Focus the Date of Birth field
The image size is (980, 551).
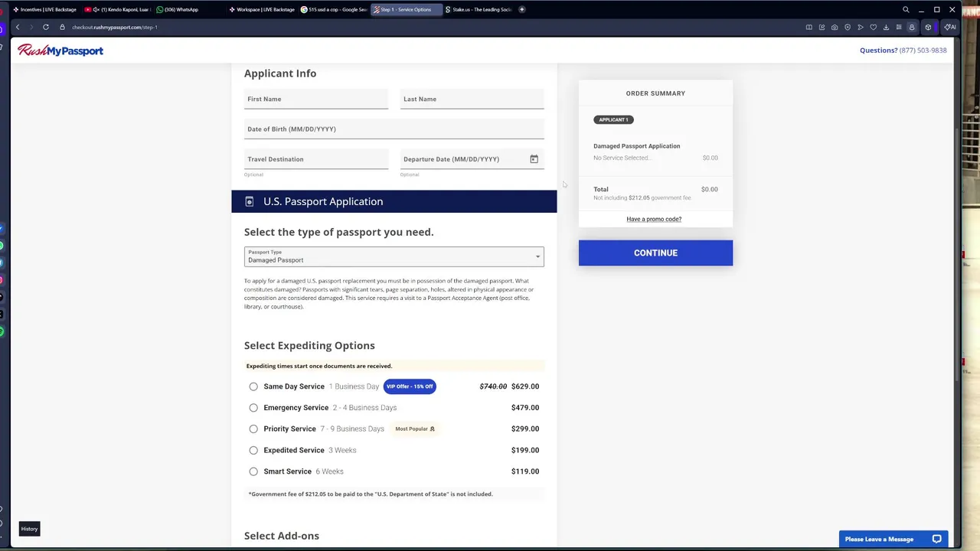(x=394, y=129)
